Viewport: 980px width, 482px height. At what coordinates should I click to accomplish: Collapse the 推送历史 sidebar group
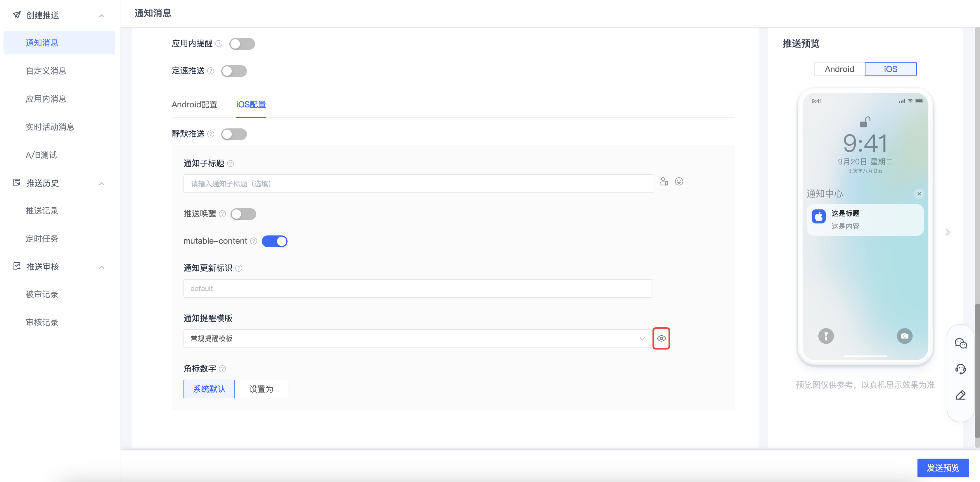[102, 183]
